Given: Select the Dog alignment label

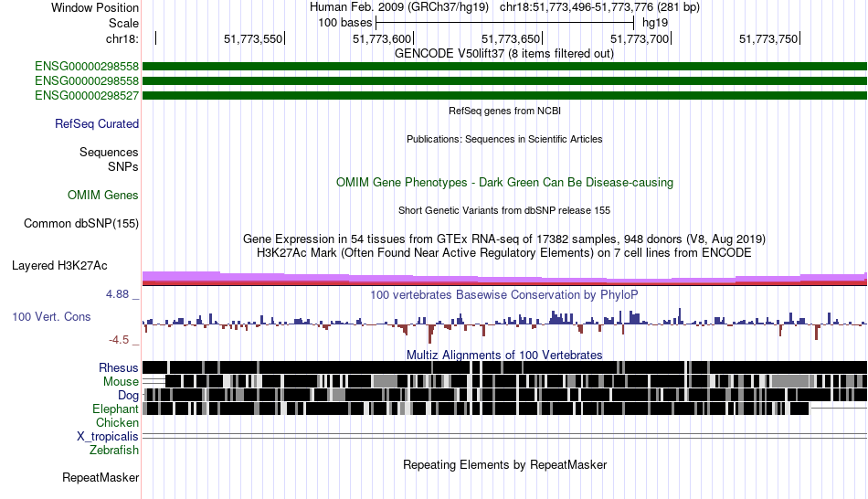Looking at the screenshot, I should pyautogui.click(x=128, y=396).
